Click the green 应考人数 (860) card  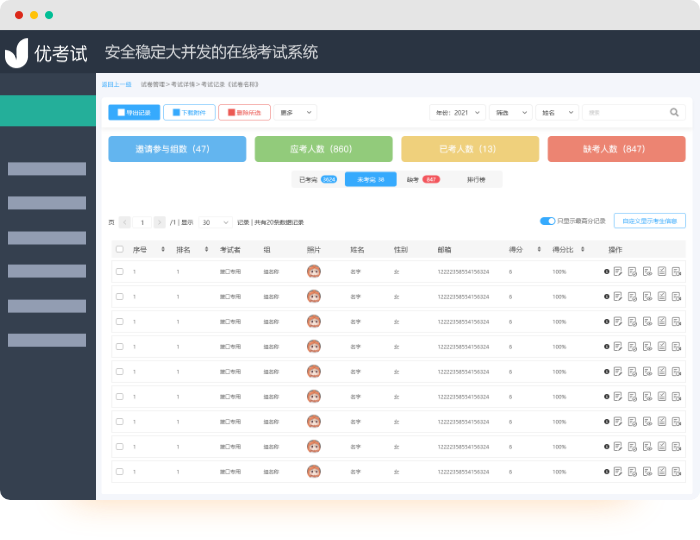[x=324, y=149]
